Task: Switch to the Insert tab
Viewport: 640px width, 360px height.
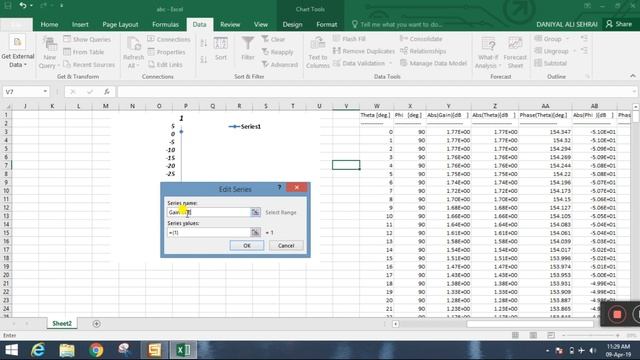Action: click(80, 24)
